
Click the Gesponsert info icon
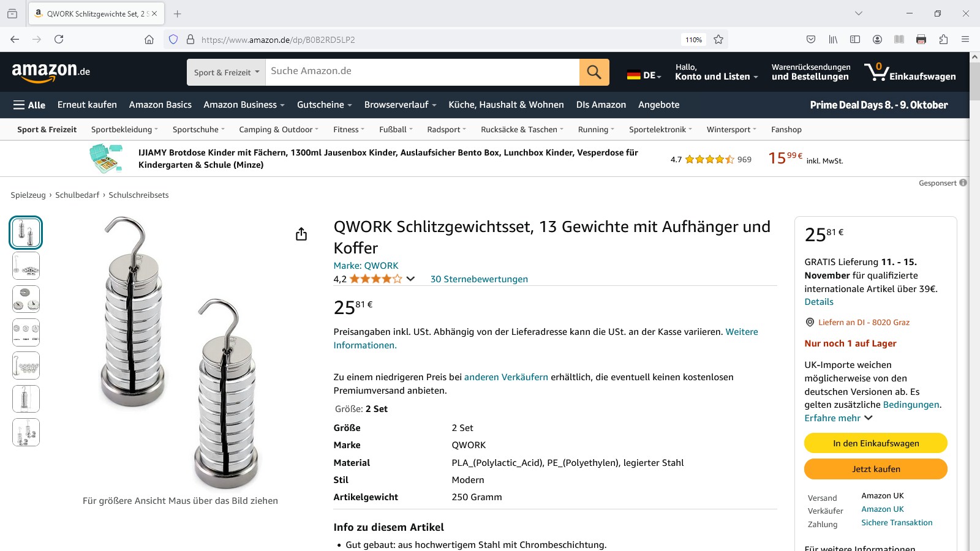(963, 182)
